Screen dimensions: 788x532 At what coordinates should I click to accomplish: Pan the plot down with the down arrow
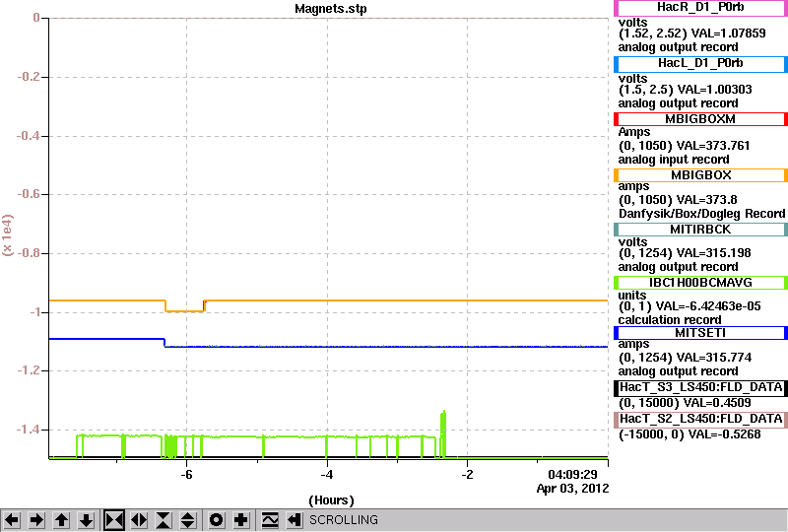(x=87, y=520)
